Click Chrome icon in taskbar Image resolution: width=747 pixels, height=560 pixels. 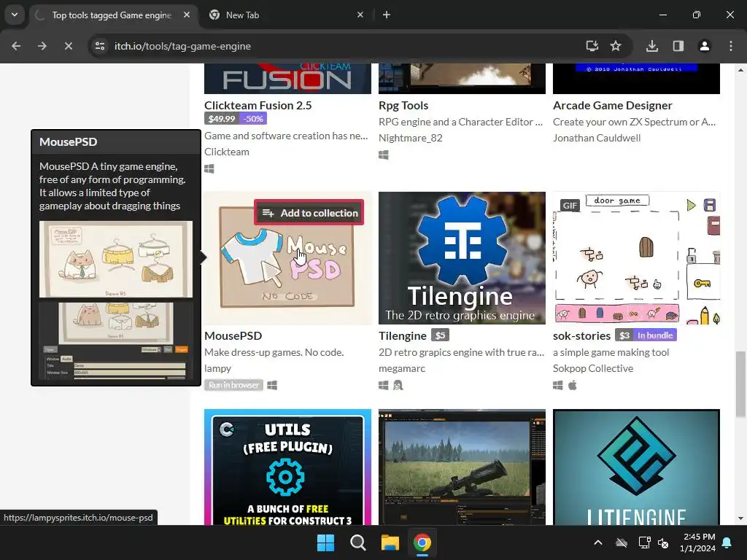tap(422, 542)
